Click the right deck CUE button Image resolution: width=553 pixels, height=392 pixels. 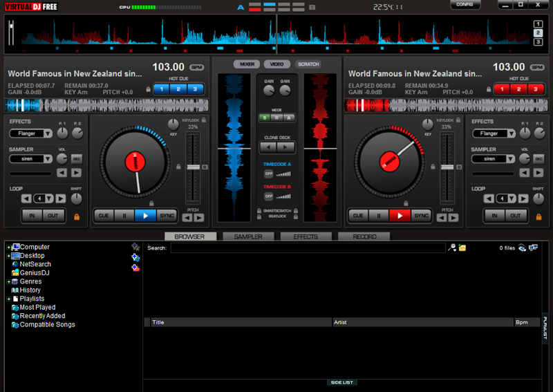pos(358,216)
